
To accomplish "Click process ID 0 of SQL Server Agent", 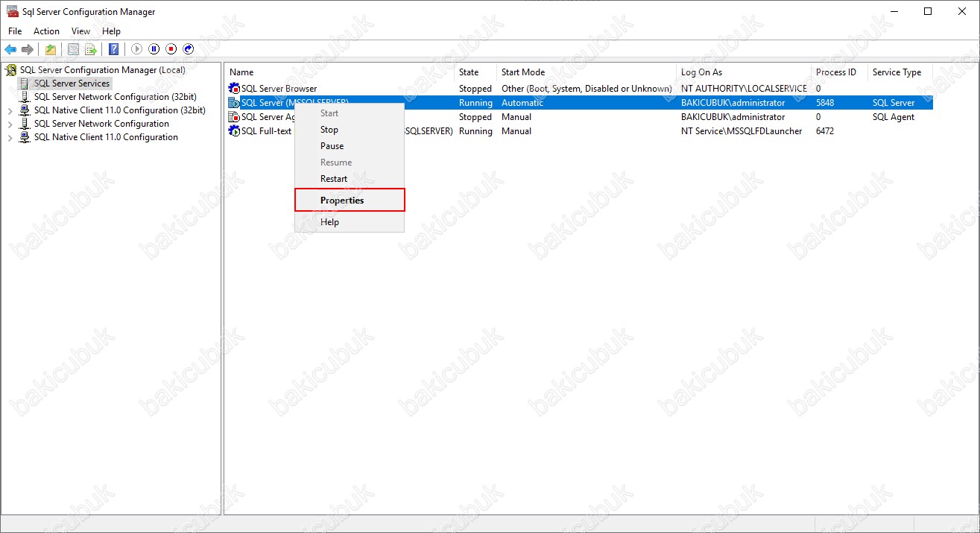I will tap(818, 117).
